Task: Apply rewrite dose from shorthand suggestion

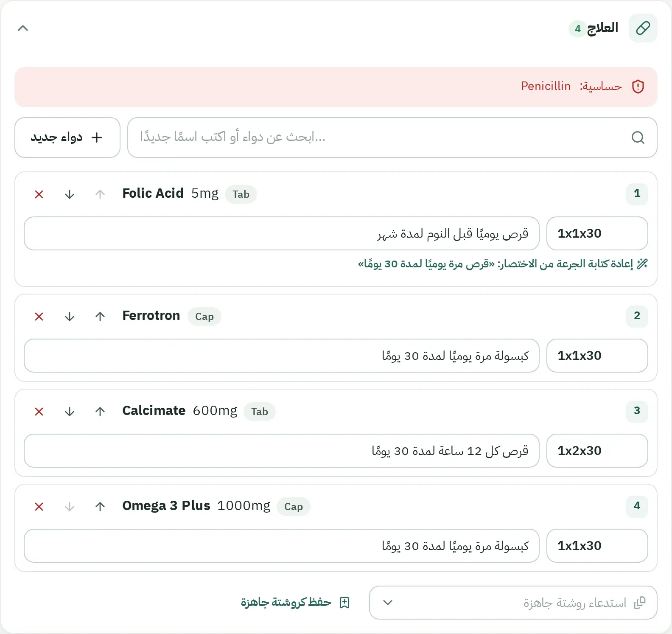Action: (x=503, y=264)
